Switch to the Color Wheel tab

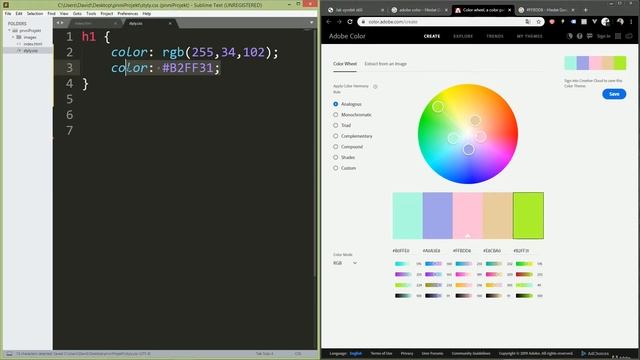345,64
